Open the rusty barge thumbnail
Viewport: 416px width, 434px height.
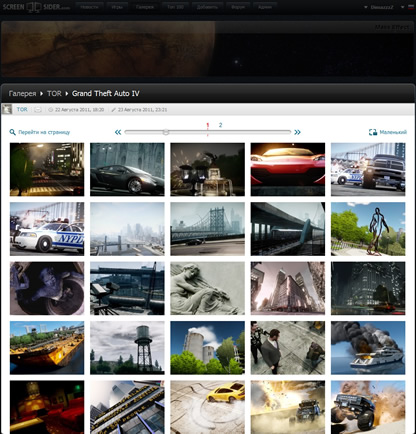point(47,348)
